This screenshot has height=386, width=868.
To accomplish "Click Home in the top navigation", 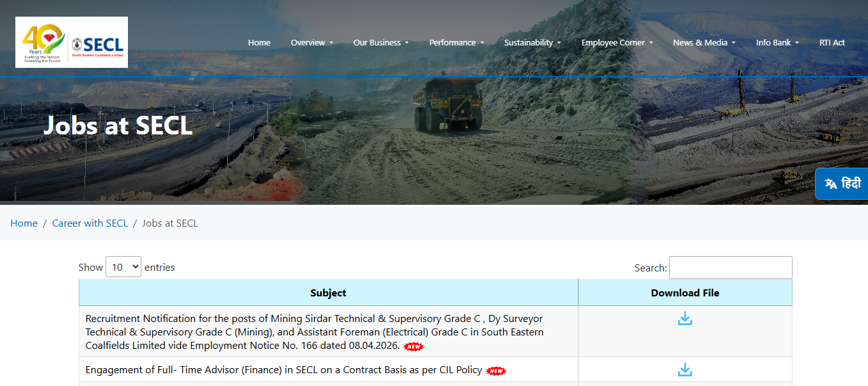I will [x=259, y=43].
